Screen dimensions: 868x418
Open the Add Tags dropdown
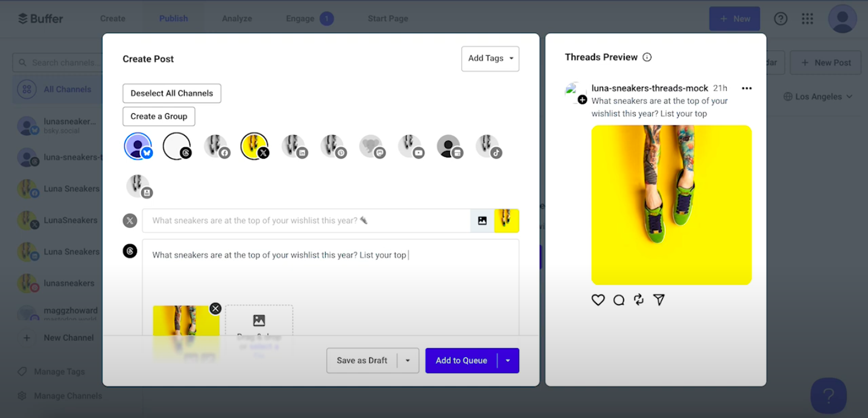[x=490, y=59]
